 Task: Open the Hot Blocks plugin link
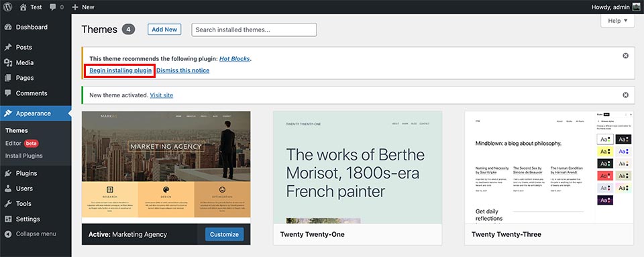235,58
